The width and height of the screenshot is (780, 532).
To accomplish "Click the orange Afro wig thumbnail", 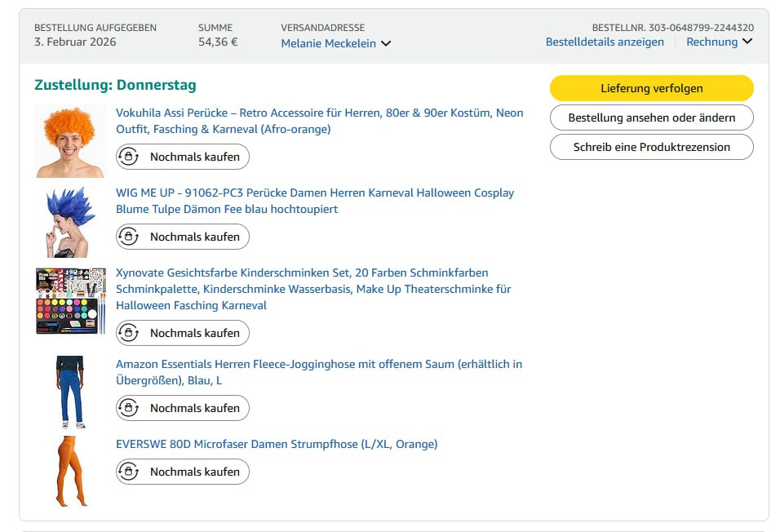I will (71, 141).
